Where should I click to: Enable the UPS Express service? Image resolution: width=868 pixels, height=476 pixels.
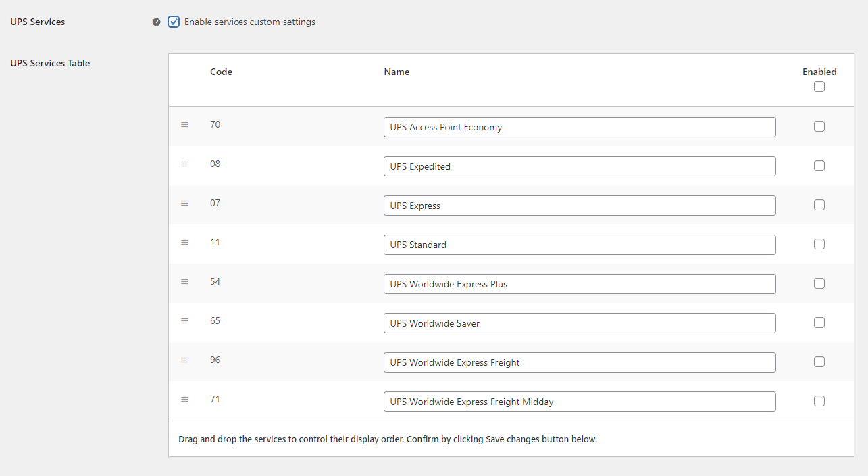click(819, 205)
